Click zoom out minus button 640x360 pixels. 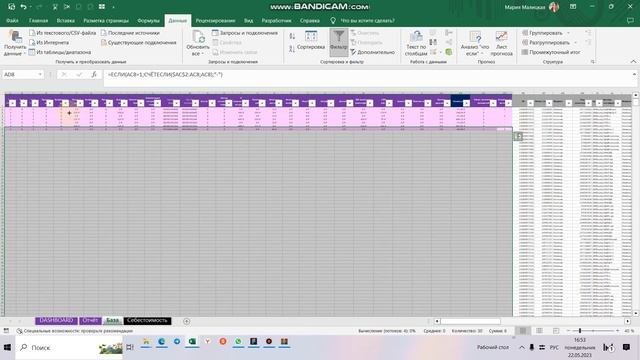[x=568, y=331]
